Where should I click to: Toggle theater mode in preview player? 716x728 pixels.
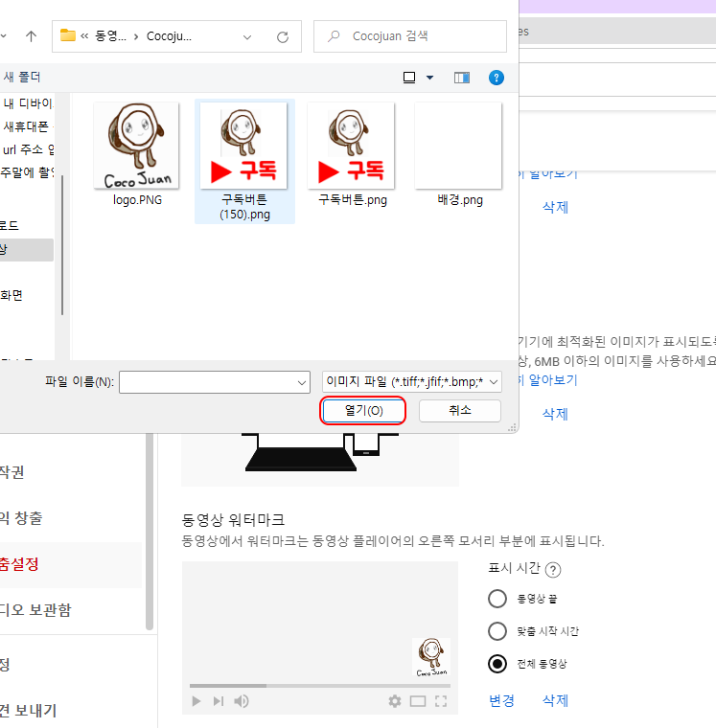coord(418,701)
